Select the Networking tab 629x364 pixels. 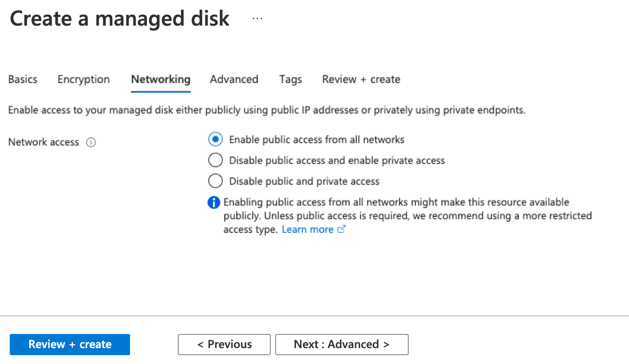(x=161, y=79)
